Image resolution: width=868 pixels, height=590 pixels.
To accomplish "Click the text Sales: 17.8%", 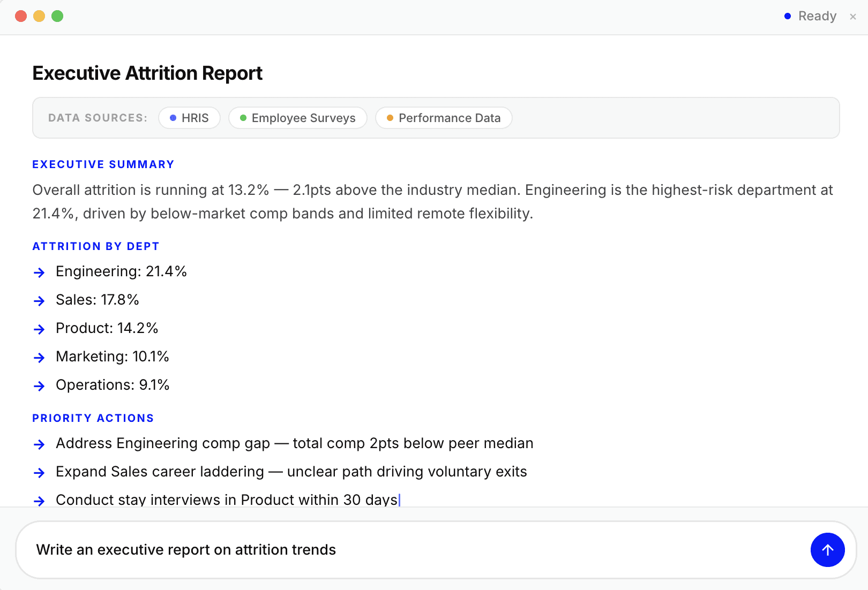I will point(98,300).
